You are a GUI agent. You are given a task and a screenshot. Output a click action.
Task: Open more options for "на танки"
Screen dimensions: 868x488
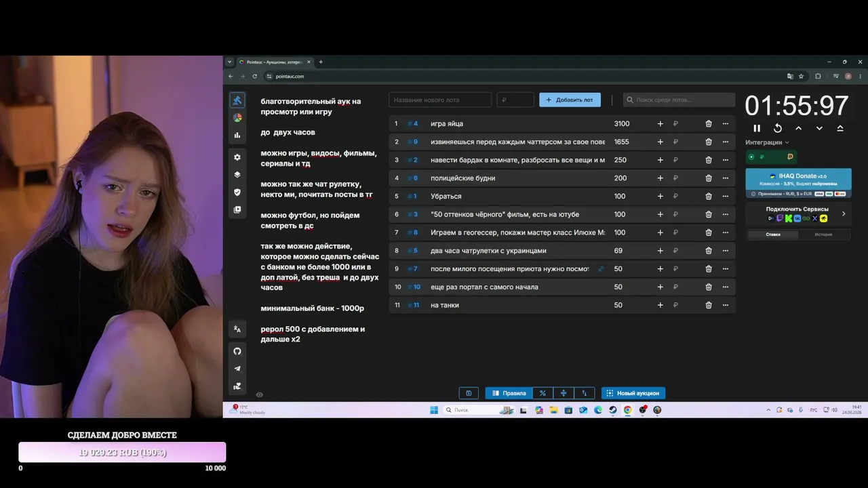click(x=726, y=305)
